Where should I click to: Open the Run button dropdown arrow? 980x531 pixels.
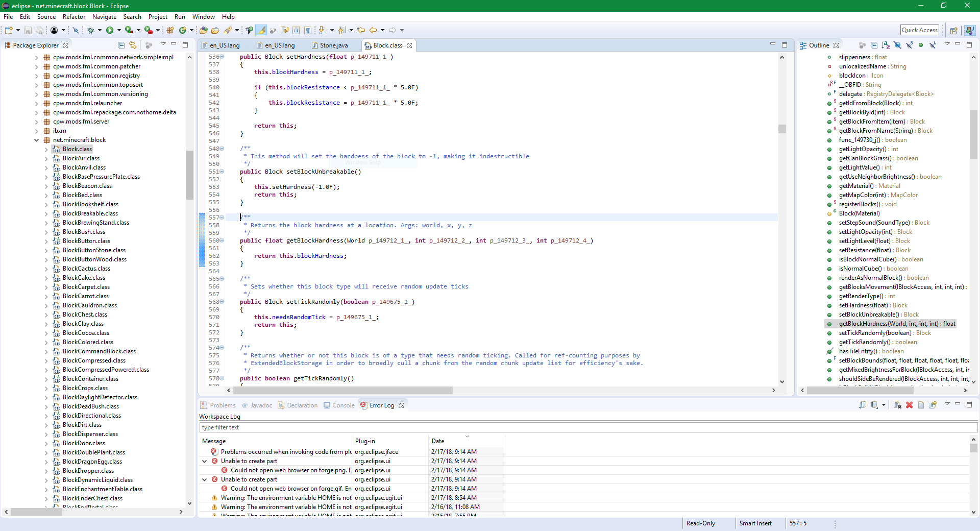(119, 31)
